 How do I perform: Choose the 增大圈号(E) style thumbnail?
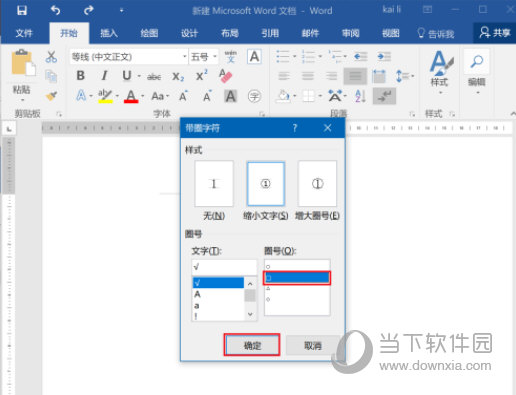point(317,184)
